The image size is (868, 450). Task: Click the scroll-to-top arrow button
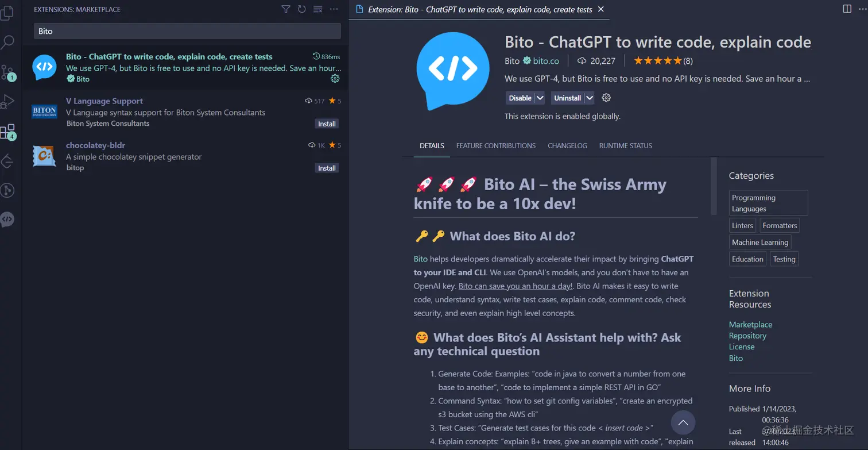(683, 423)
